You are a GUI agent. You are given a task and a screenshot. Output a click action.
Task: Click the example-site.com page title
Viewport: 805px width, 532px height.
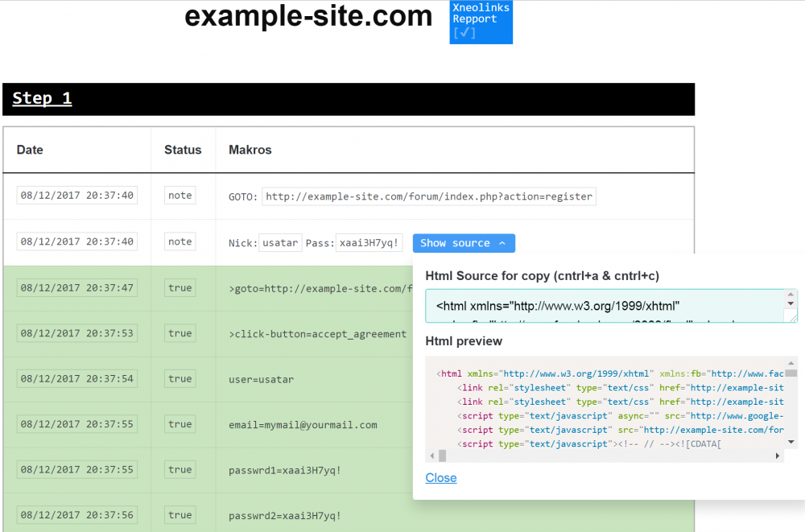tap(308, 16)
